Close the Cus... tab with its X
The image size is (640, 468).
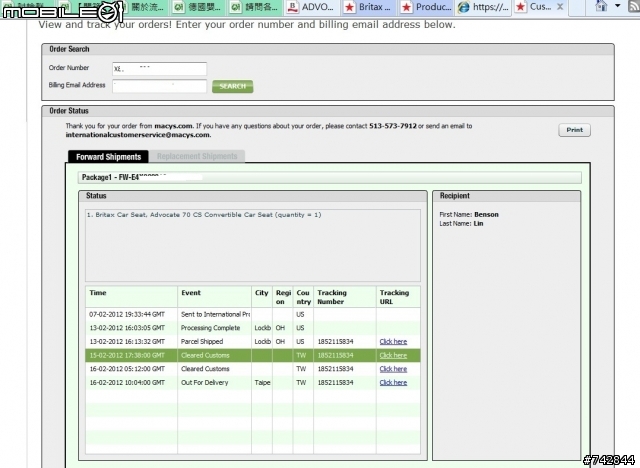(560, 7)
